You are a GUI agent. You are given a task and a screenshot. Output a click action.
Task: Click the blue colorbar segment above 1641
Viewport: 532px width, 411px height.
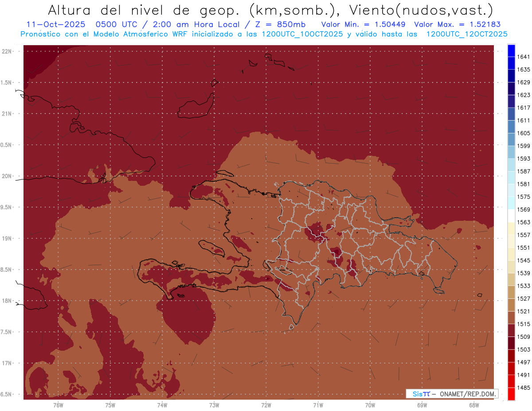511,51
